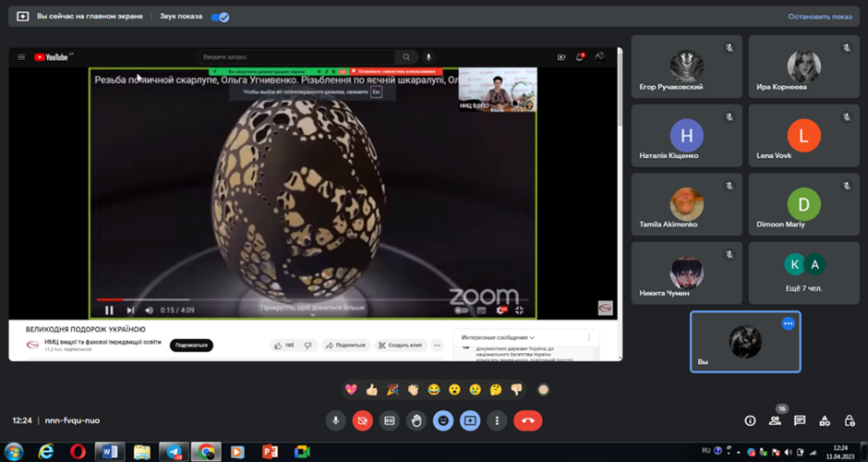This screenshot has height=462, width=868.
Task: Click Создать клип button
Action: [x=400, y=346]
